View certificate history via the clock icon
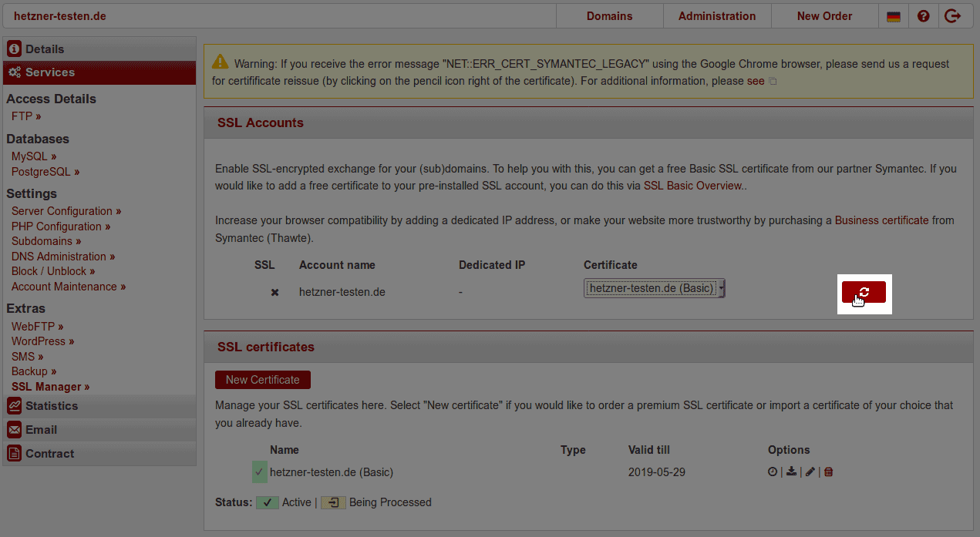The height and width of the screenshot is (537, 980). (772, 471)
